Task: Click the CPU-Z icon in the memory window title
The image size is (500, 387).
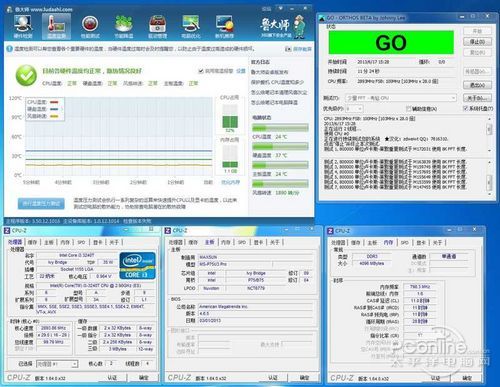Action: tap(330, 231)
